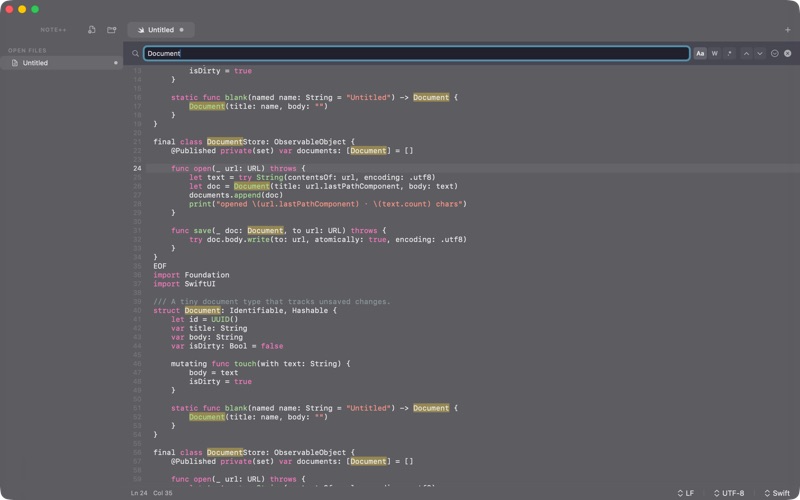Click the unsaved dot on the Untitled tab

point(182,30)
